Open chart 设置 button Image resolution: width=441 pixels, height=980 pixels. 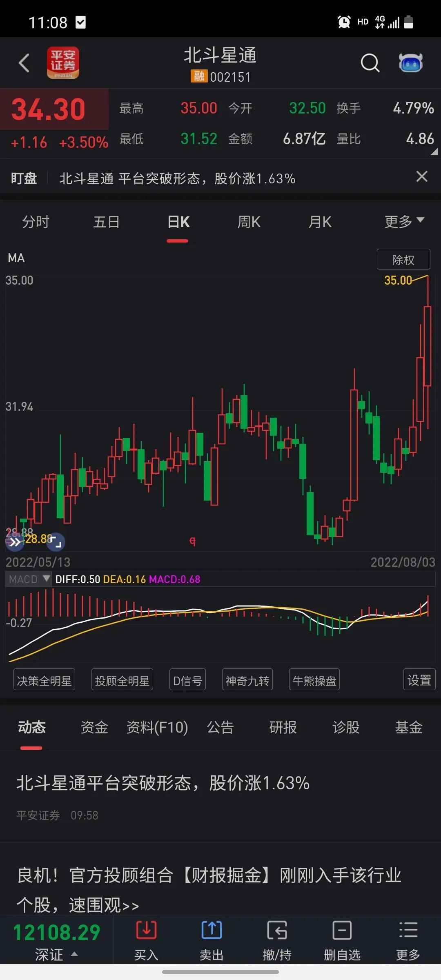pyautogui.click(x=419, y=680)
